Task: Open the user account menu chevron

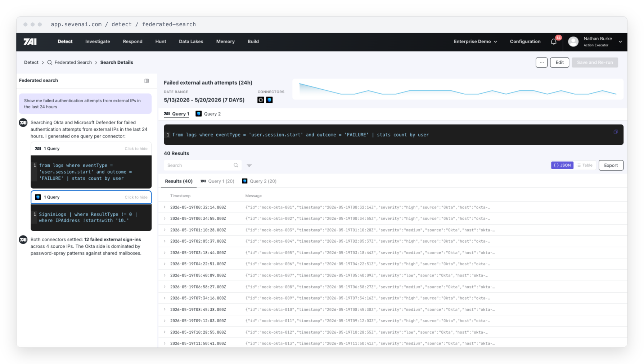Action: 620,42
